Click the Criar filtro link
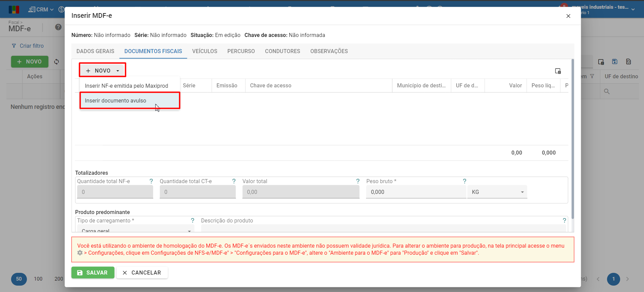This screenshot has width=644, height=292. click(x=32, y=46)
